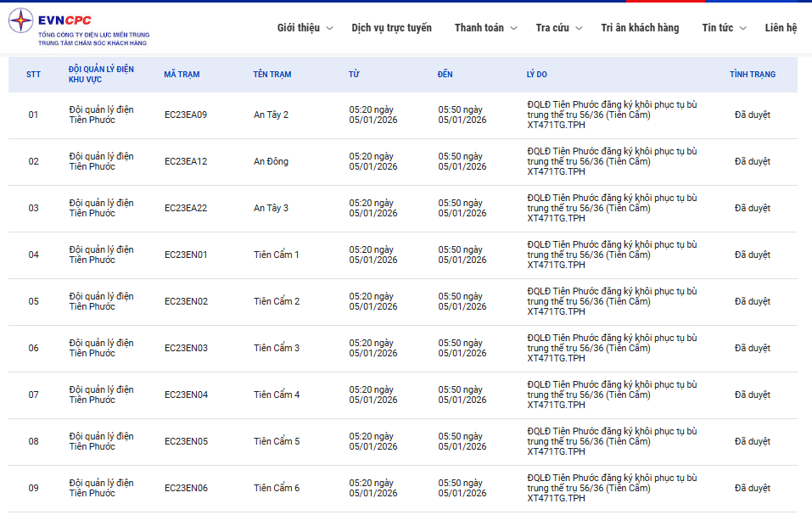The image size is (812, 515).
Task: Expand the Giới thiệu dropdown chevron
Action: (330, 28)
